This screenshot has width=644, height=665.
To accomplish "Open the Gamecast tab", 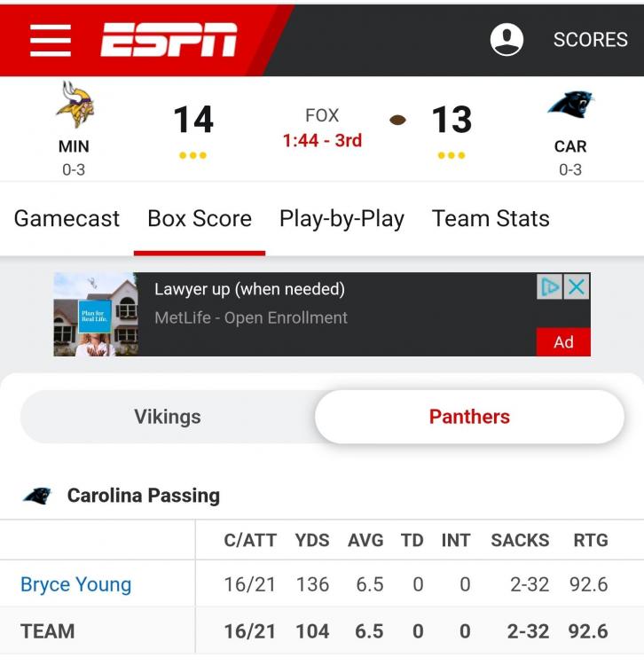I will 67,219.
